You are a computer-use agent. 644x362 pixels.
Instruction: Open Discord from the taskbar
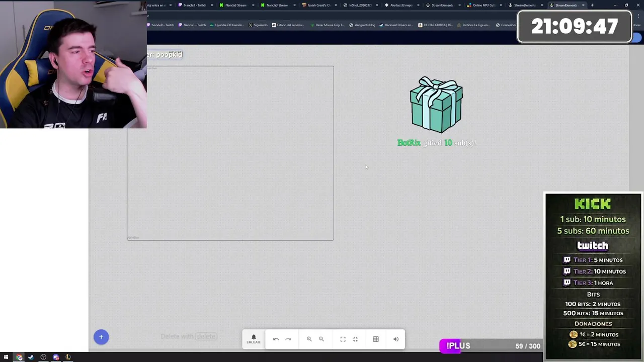(x=56, y=357)
